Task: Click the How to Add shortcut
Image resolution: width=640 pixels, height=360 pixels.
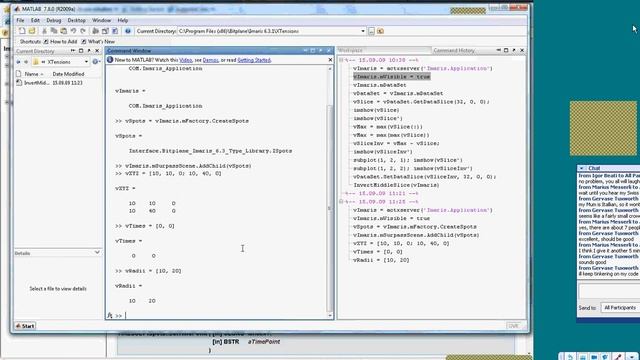Action: pyautogui.click(x=60, y=42)
